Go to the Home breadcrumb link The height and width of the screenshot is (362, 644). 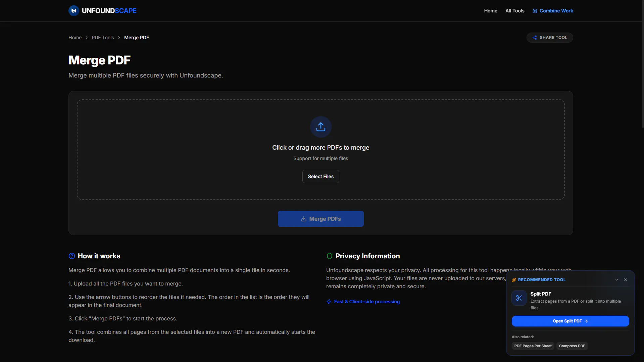point(75,38)
